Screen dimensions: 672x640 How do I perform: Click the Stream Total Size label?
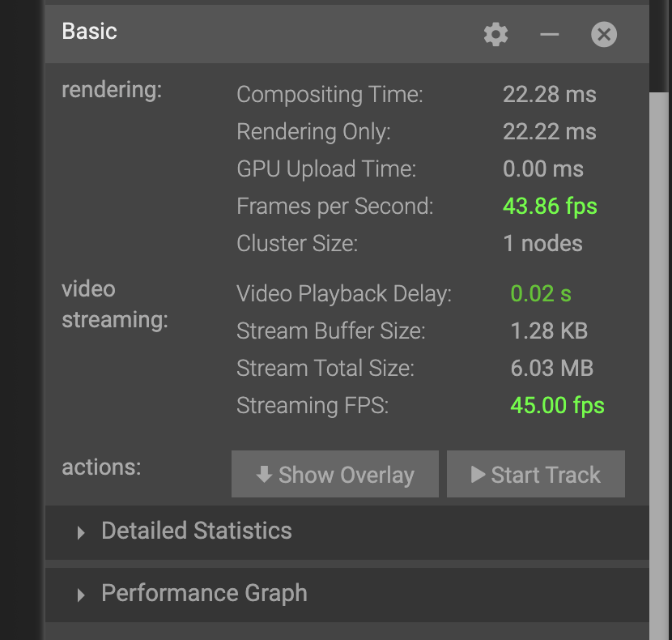point(325,368)
